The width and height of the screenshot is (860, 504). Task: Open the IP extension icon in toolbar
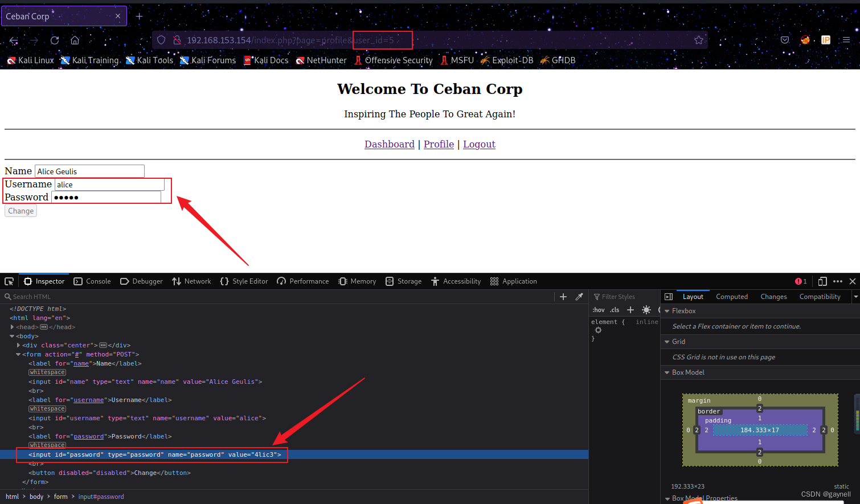[826, 40]
